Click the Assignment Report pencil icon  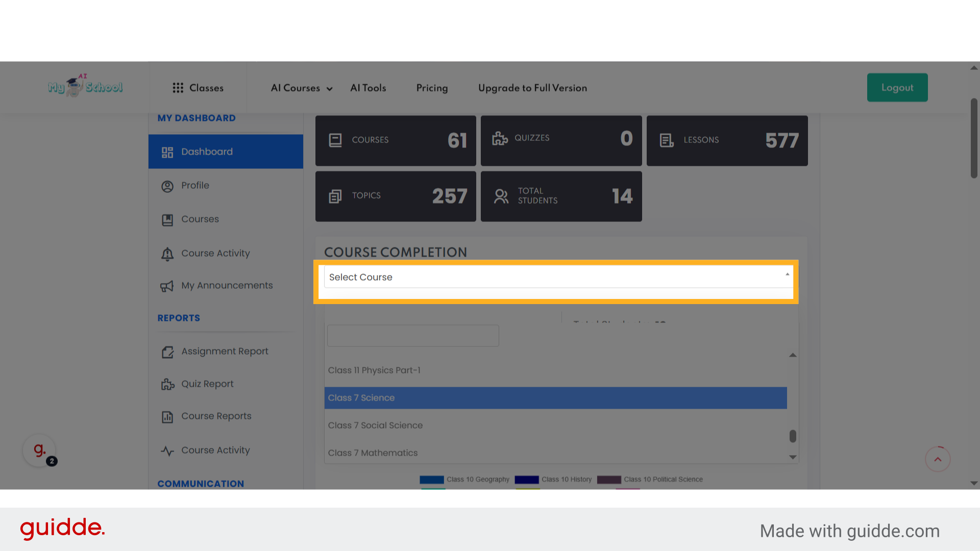click(167, 352)
